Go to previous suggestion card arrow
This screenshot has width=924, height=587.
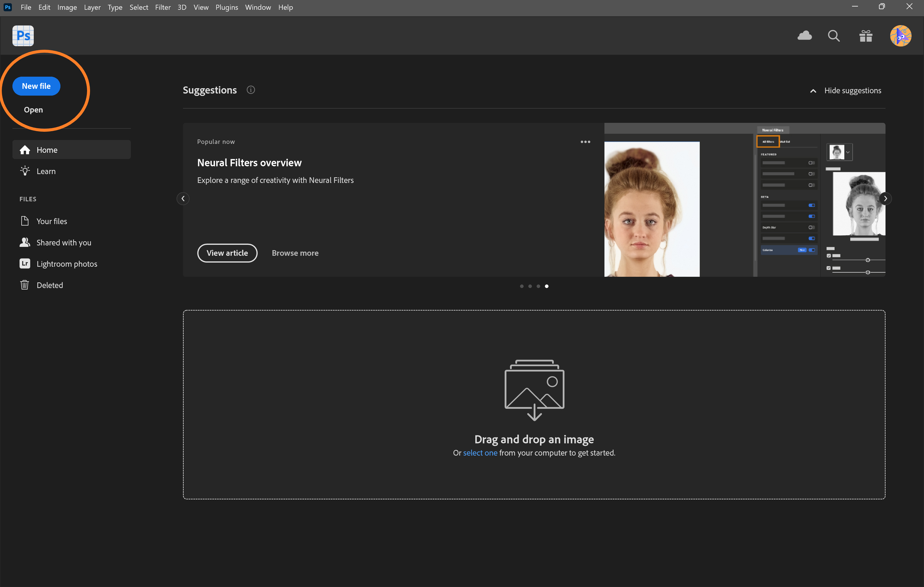click(x=183, y=199)
